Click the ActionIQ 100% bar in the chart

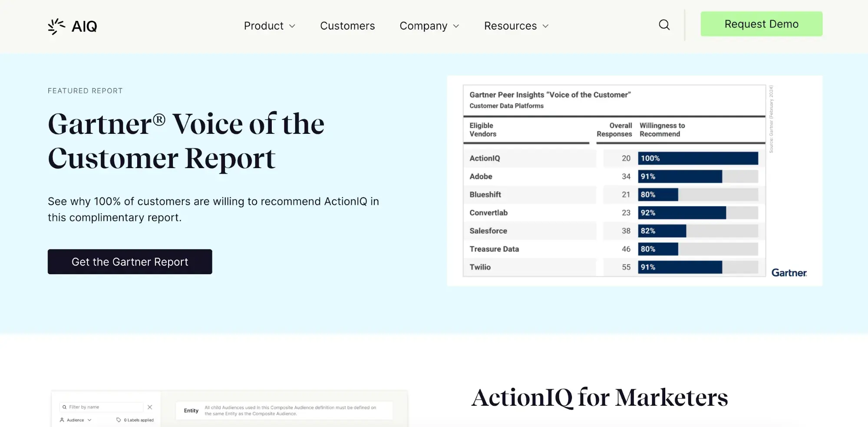click(698, 158)
